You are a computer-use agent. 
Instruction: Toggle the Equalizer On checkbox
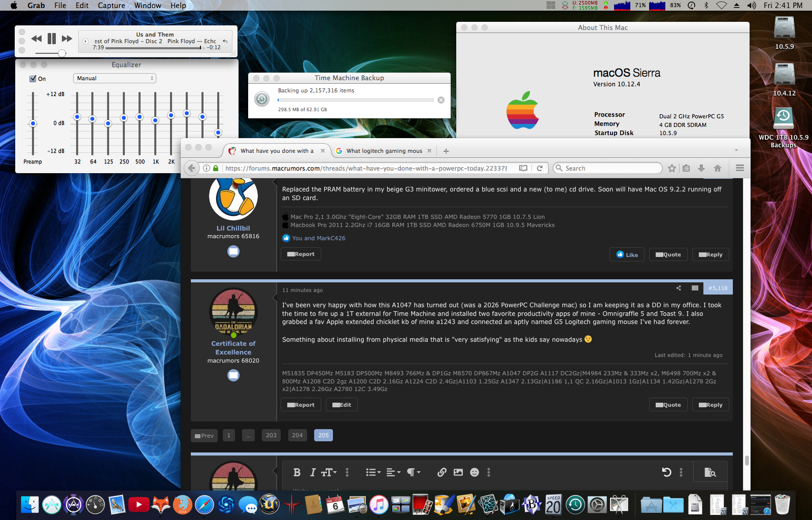(x=33, y=79)
